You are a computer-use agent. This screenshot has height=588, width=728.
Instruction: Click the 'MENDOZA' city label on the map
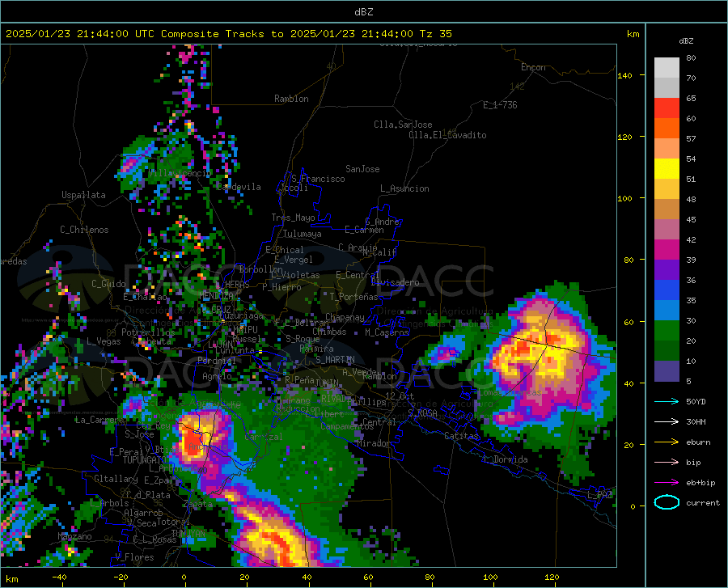(x=216, y=295)
